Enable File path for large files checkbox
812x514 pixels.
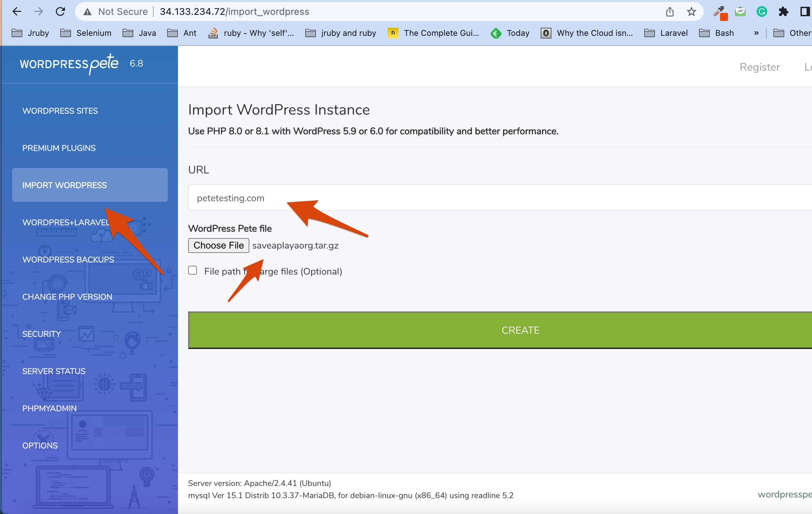[x=193, y=271]
